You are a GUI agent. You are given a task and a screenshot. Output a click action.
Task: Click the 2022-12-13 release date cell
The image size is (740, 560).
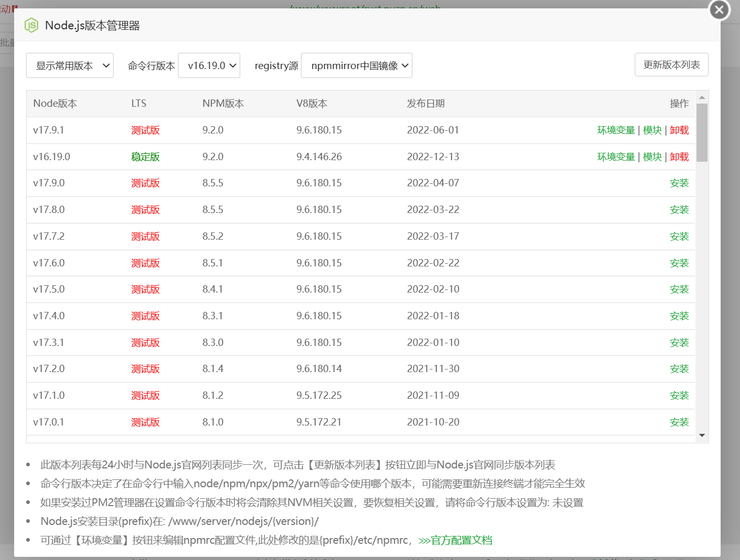(433, 157)
